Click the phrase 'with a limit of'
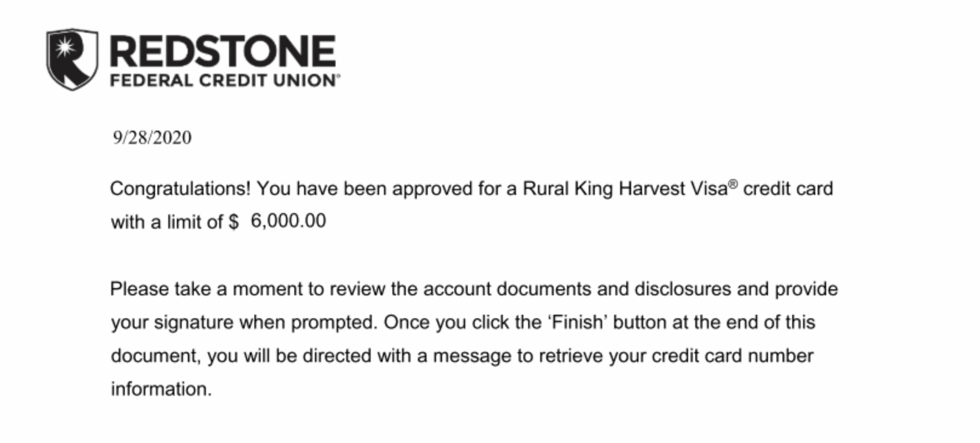The height and width of the screenshot is (443, 980). pos(167,222)
